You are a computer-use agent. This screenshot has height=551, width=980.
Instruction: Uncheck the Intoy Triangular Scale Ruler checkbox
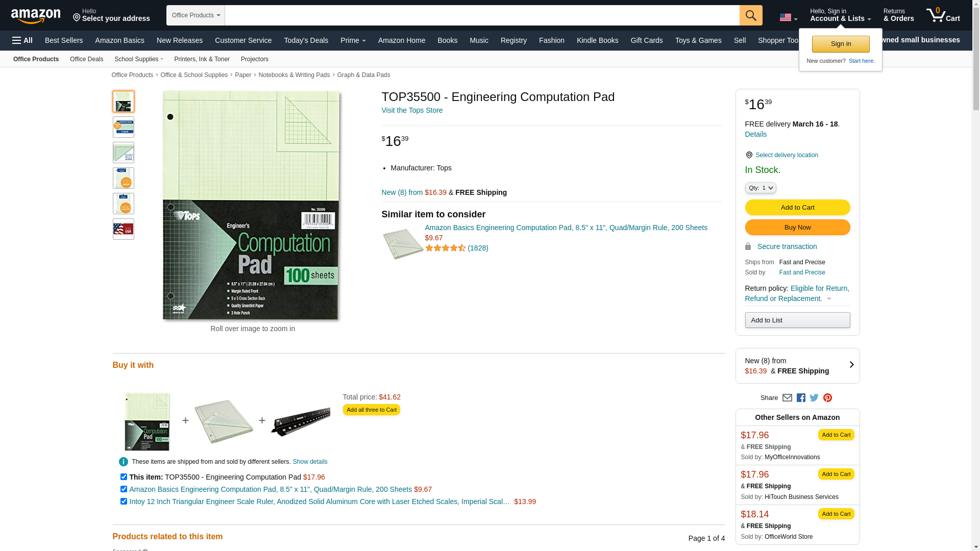click(x=124, y=502)
